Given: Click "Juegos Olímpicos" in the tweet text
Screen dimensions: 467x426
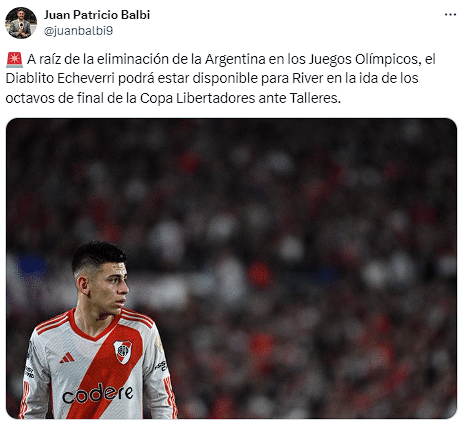Looking at the screenshot, I should click(x=363, y=59).
